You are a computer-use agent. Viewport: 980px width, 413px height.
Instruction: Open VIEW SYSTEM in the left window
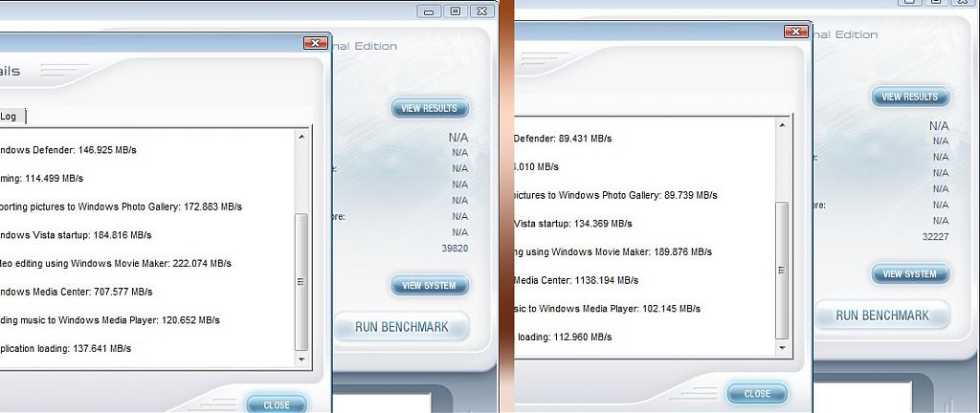pyautogui.click(x=430, y=285)
